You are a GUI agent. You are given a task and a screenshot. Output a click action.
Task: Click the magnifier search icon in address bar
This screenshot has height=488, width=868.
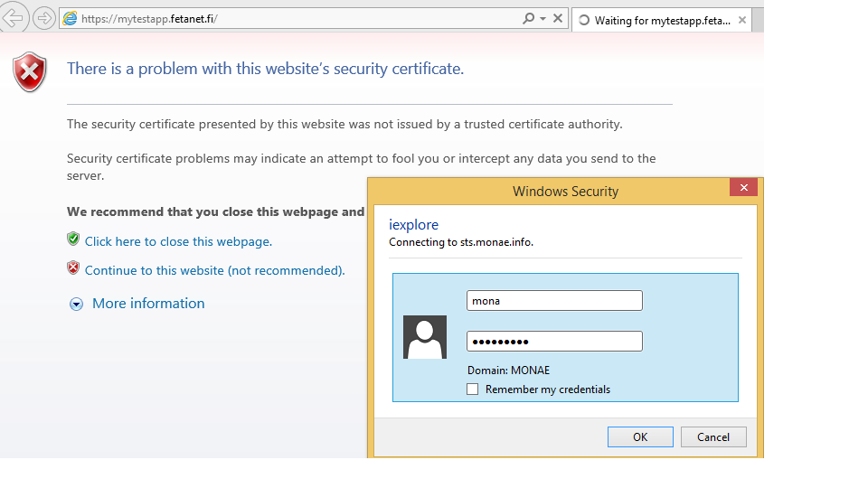[x=529, y=19]
